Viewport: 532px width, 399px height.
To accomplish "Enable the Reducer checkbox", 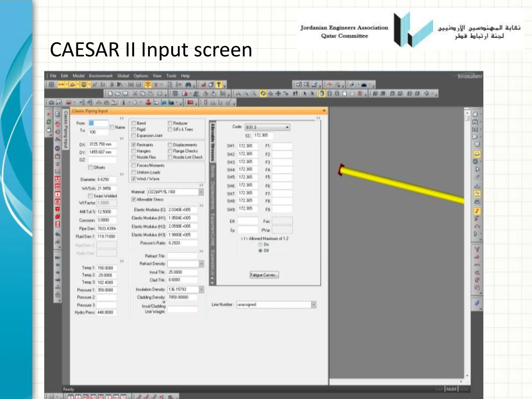I will 170,123.
